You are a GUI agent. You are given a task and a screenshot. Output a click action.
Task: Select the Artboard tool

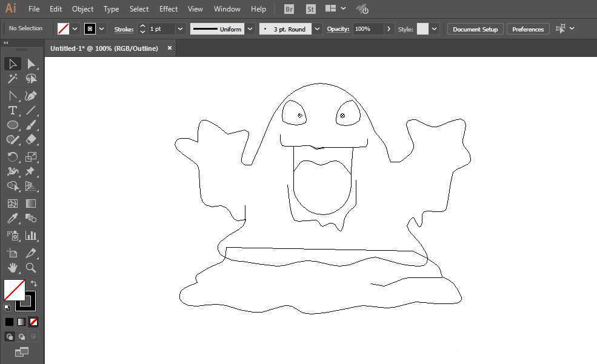pos(13,253)
